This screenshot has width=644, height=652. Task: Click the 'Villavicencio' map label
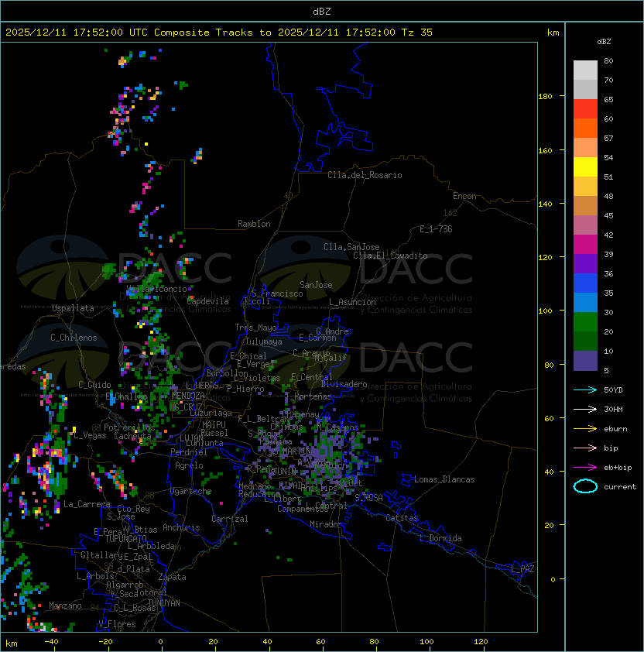click(156, 289)
